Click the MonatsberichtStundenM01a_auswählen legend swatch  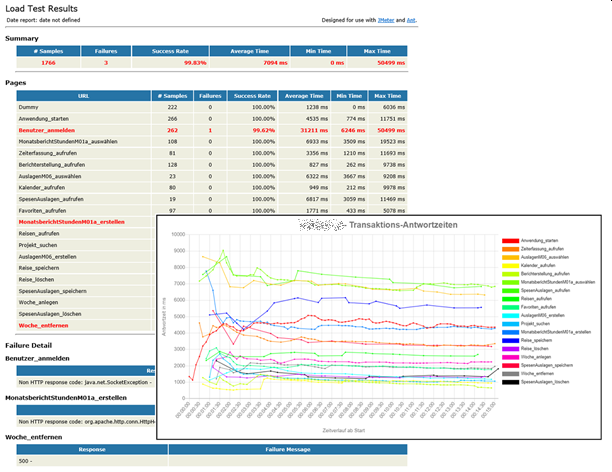[x=511, y=282]
